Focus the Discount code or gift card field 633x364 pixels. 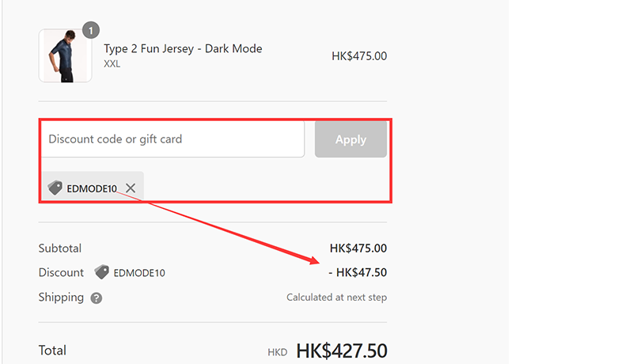click(x=172, y=139)
